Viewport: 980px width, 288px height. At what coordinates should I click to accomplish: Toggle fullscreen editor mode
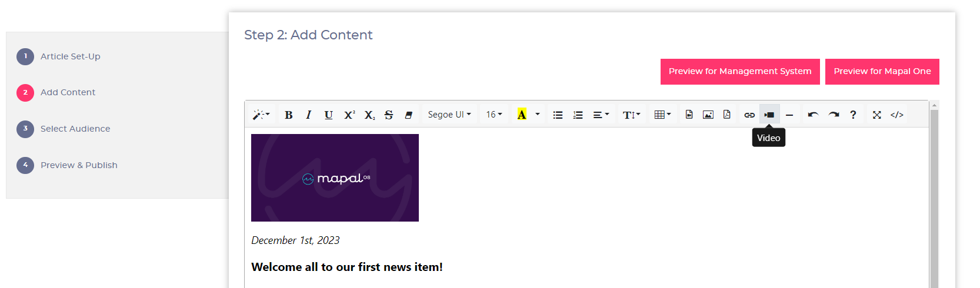click(877, 115)
